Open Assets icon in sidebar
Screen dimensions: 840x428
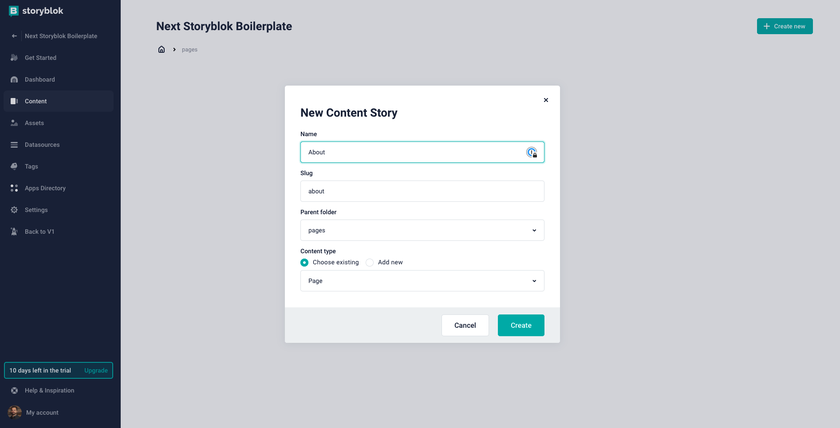click(14, 123)
